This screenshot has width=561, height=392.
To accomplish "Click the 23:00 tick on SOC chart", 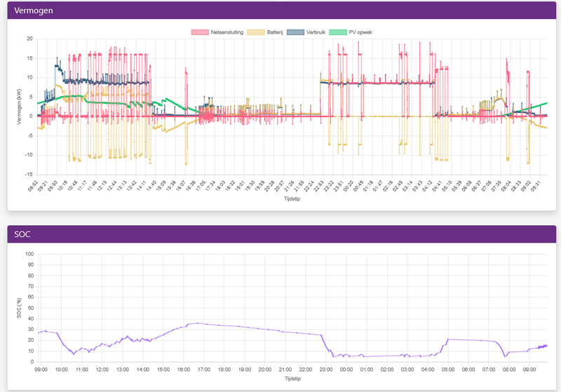I will (x=326, y=370).
